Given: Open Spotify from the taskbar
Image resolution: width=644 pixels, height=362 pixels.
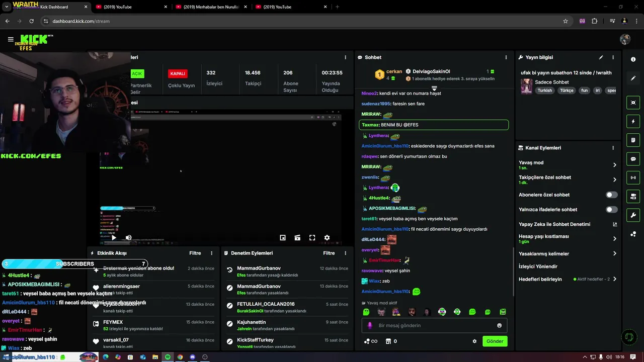Looking at the screenshot, I should (x=168, y=357).
